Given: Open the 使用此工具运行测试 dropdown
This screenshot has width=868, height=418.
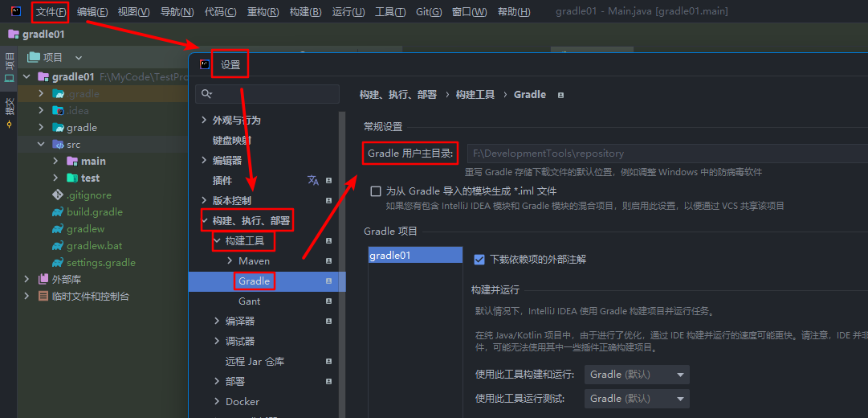Looking at the screenshot, I should tap(637, 399).
